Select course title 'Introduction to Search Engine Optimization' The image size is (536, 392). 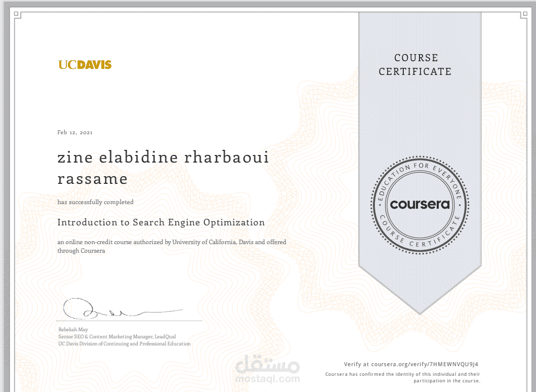161,222
